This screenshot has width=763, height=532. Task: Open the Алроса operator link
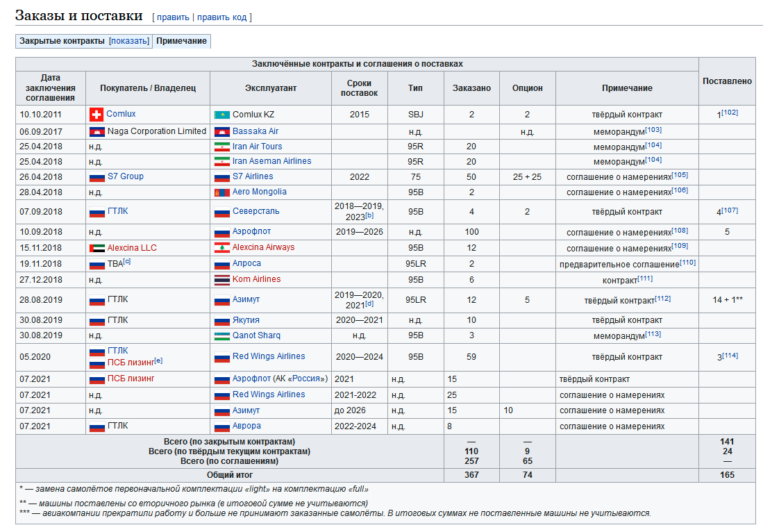tap(246, 263)
